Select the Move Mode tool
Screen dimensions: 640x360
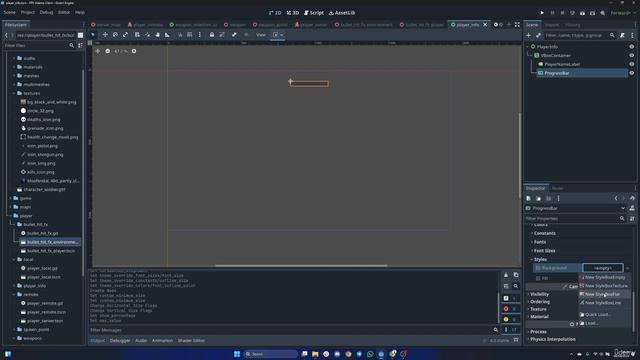click(105, 35)
